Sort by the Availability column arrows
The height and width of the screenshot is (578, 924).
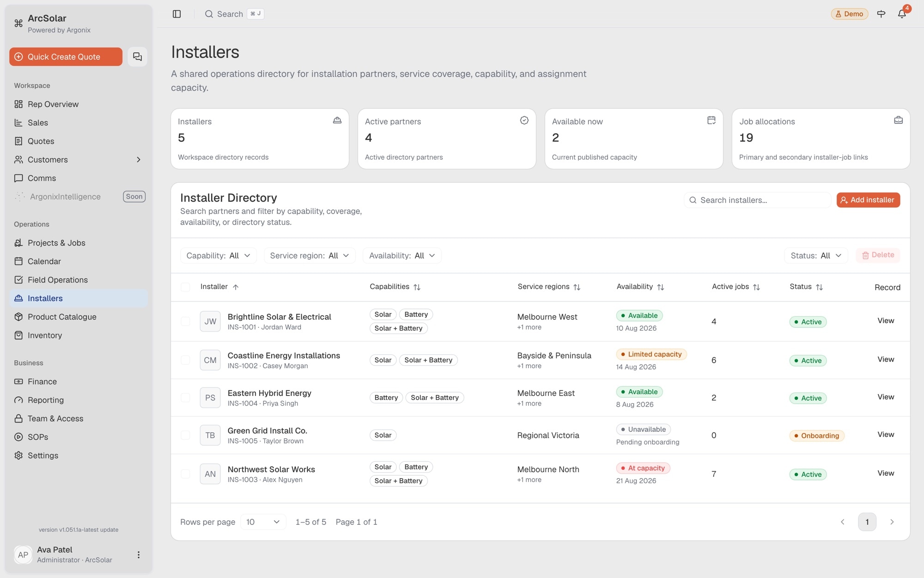[x=661, y=287]
